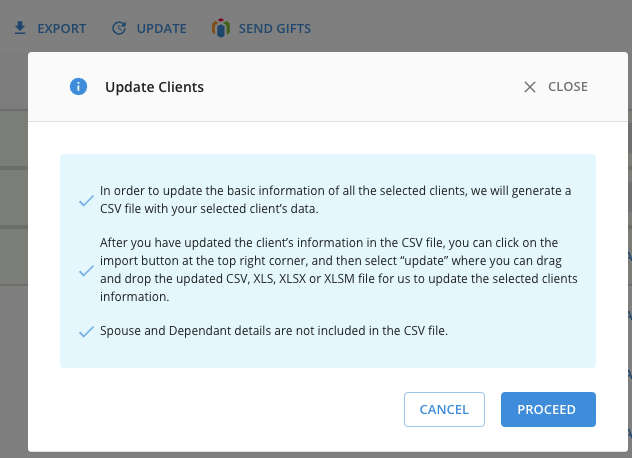This screenshot has width=632, height=458.
Task: Select the EXPORT label in the toolbar
Action: [62, 29]
